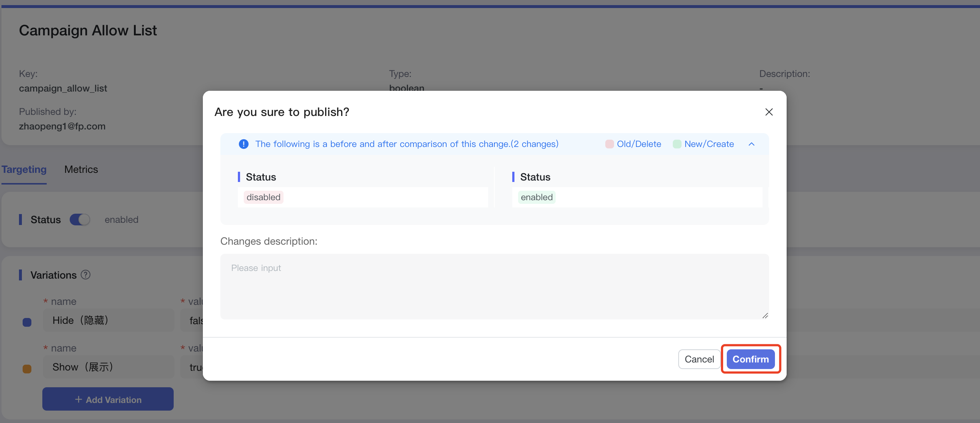Select the Targeting tab
The height and width of the screenshot is (423, 980).
24,169
